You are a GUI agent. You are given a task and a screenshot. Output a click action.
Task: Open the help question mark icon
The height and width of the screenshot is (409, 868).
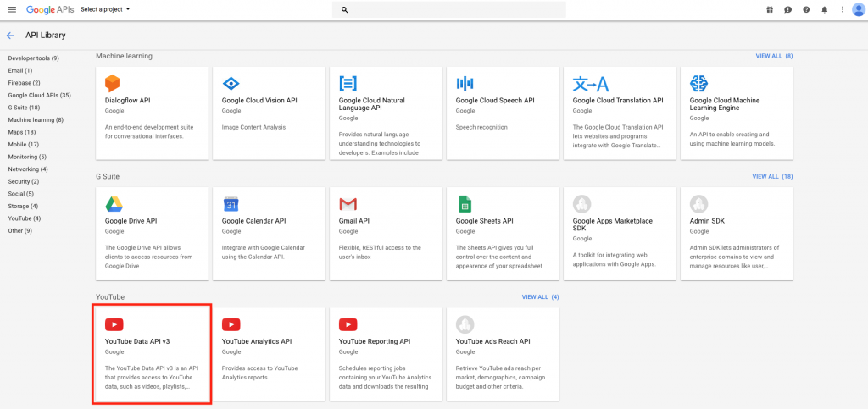click(806, 9)
